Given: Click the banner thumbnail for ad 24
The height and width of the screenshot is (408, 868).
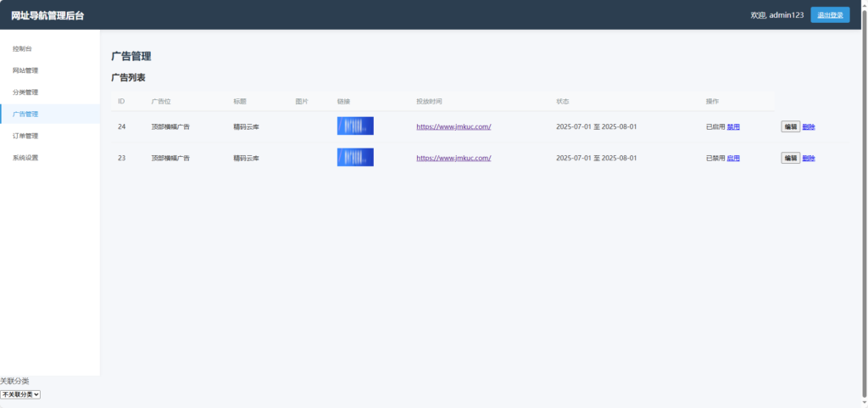Looking at the screenshot, I should (x=355, y=126).
